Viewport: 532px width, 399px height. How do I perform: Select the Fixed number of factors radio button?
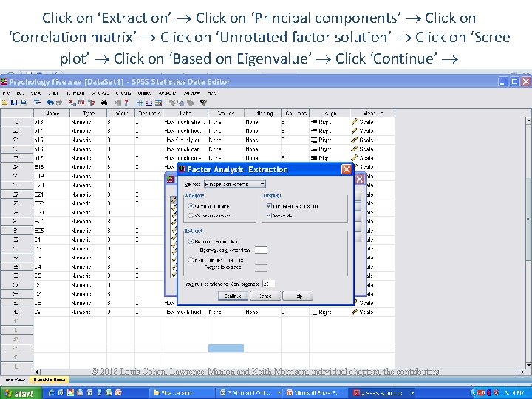pos(191,260)
